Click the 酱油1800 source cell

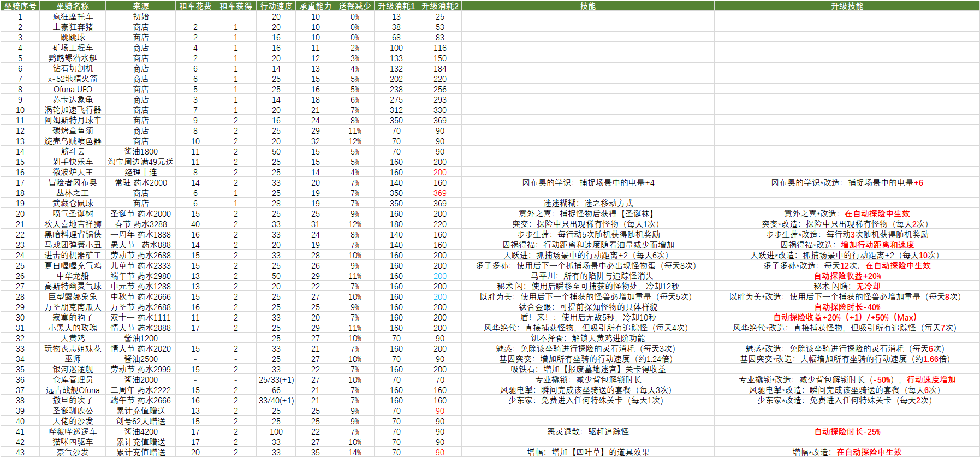click(141, 151)
